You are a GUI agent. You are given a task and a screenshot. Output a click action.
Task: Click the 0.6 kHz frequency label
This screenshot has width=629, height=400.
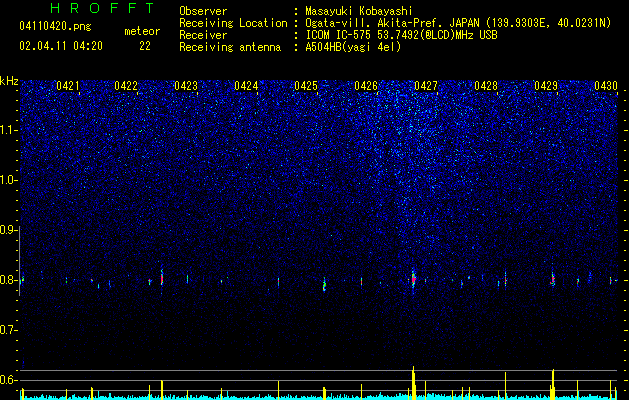point(8,380)
